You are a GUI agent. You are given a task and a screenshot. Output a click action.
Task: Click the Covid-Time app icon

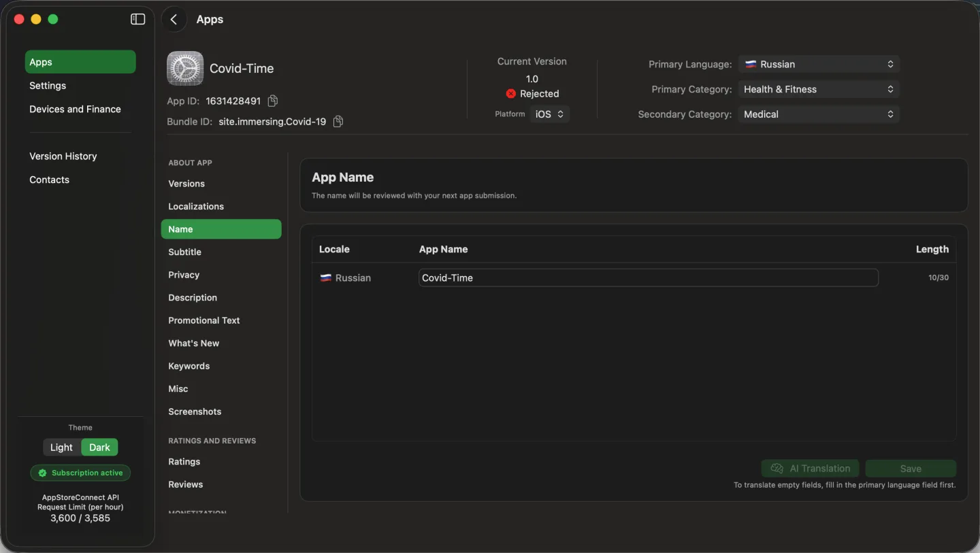(185, 68)
